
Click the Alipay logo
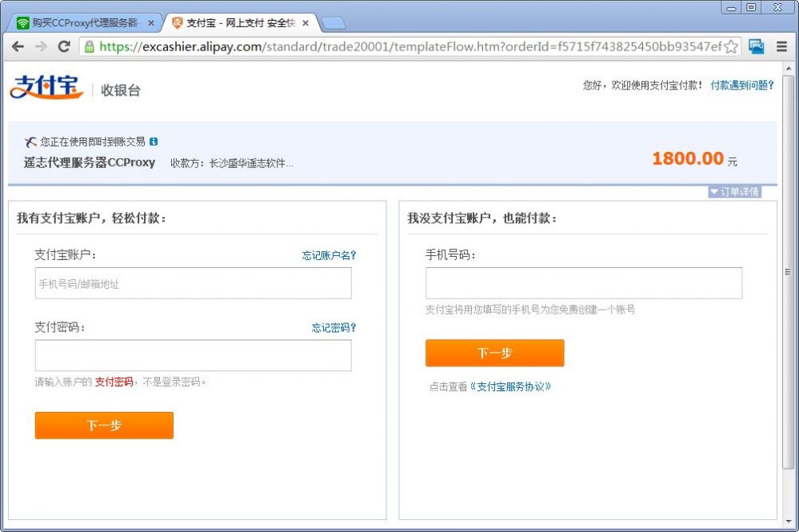46,87
